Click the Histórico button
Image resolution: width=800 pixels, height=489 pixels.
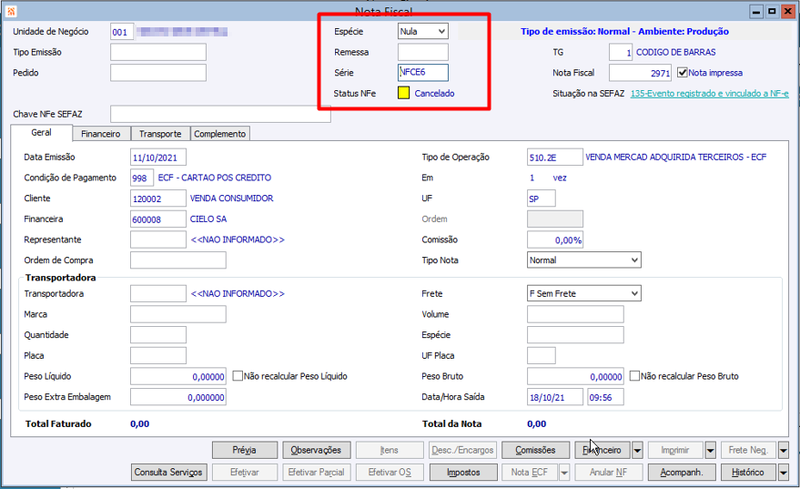[748, 472]
